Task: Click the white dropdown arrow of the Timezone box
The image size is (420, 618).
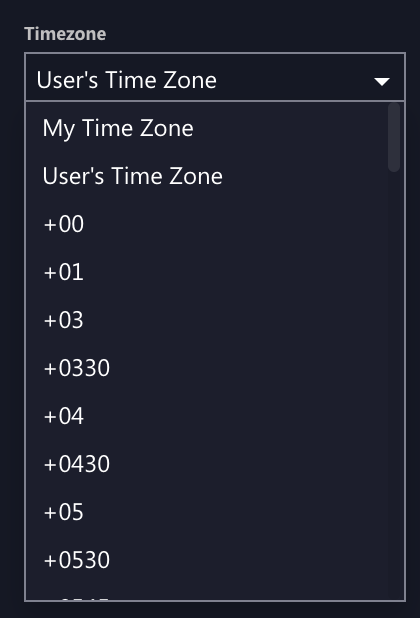Action: click(382, 81)
